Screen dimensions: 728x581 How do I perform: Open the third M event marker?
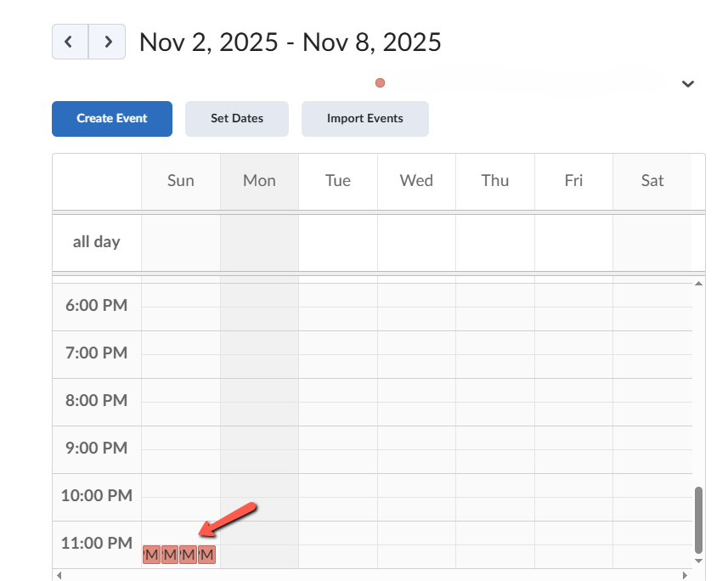pos(188,555)
